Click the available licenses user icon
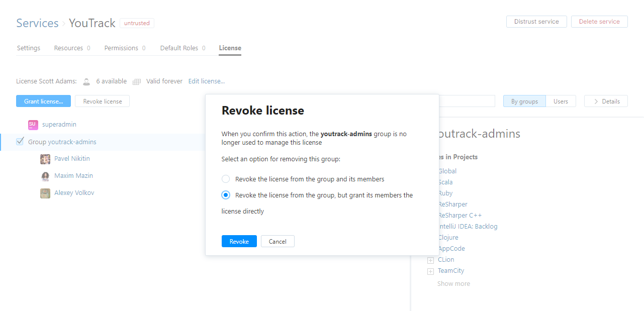The width and height of the screenshot is (644, 311). click(86, 81)
